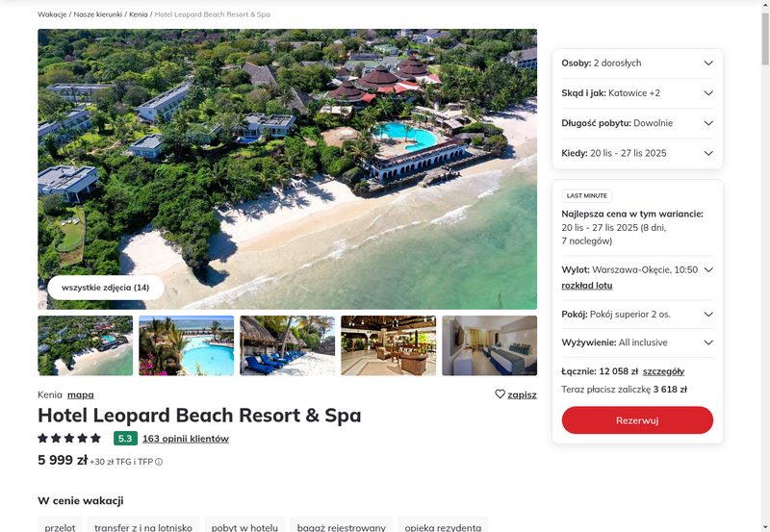Viewport: 770px width, 532px height.
Task: Open the Kiedy date picker
Action: click(637, 153)
